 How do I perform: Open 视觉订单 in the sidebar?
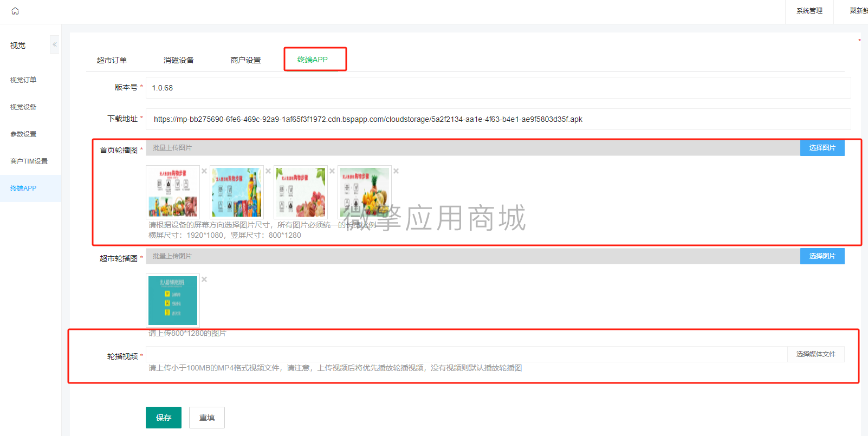(x=23, y=80)
